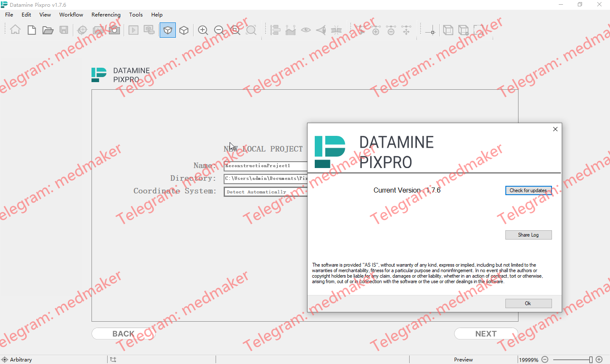This screenshot has width=610, height=364.
Task: Open the Coordinate System Detect Automatically dropdown
Action: [x=266, y=192]
